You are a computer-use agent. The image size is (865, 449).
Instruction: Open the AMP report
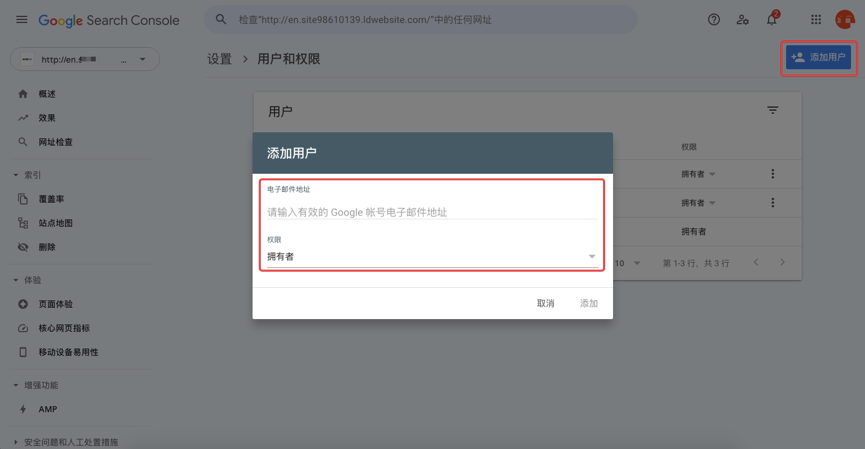point(48,409)
